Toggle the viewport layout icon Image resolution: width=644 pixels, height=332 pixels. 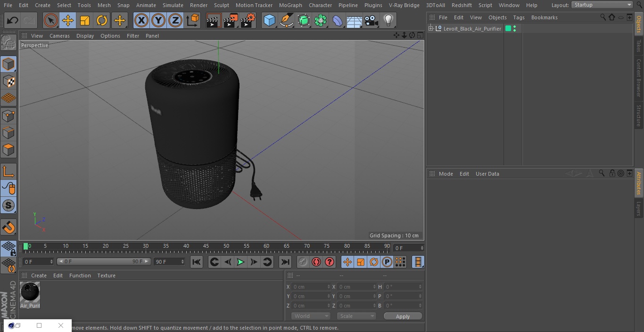(x=420, y=35)
